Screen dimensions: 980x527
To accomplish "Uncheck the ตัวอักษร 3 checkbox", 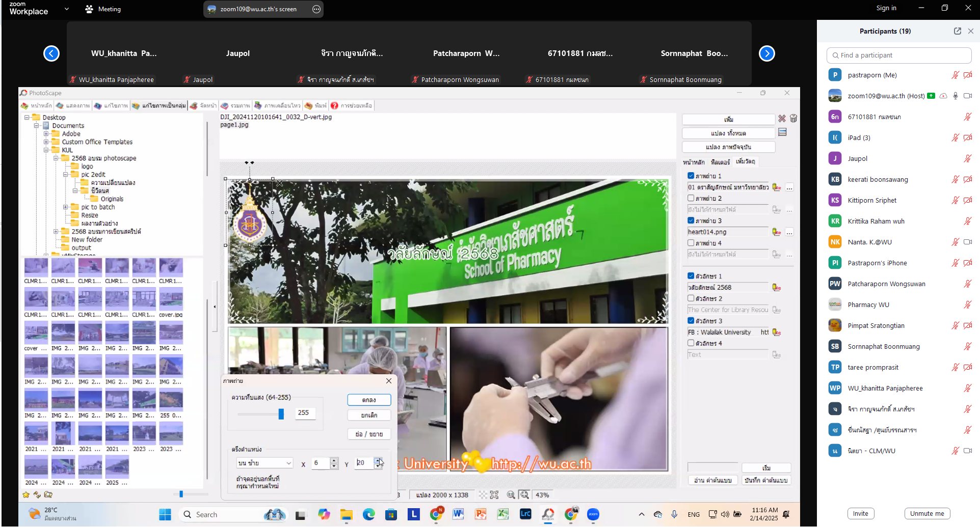I will click(x=691, y=321).
